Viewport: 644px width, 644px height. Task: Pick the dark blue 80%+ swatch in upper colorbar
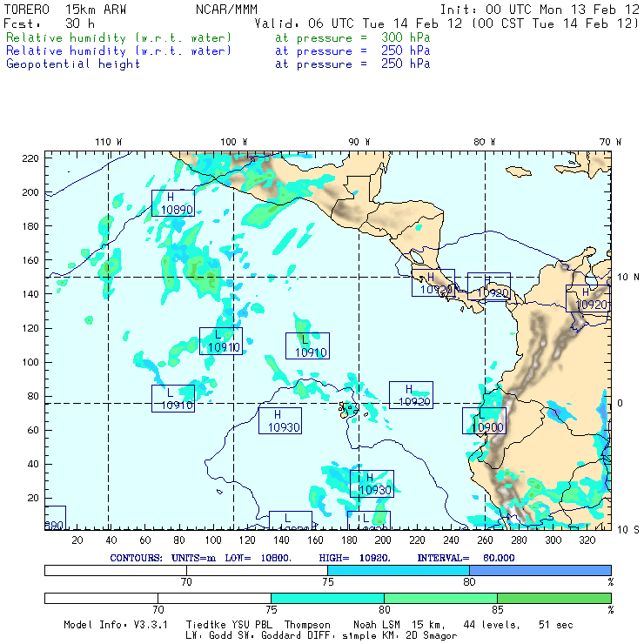point(540,569)
